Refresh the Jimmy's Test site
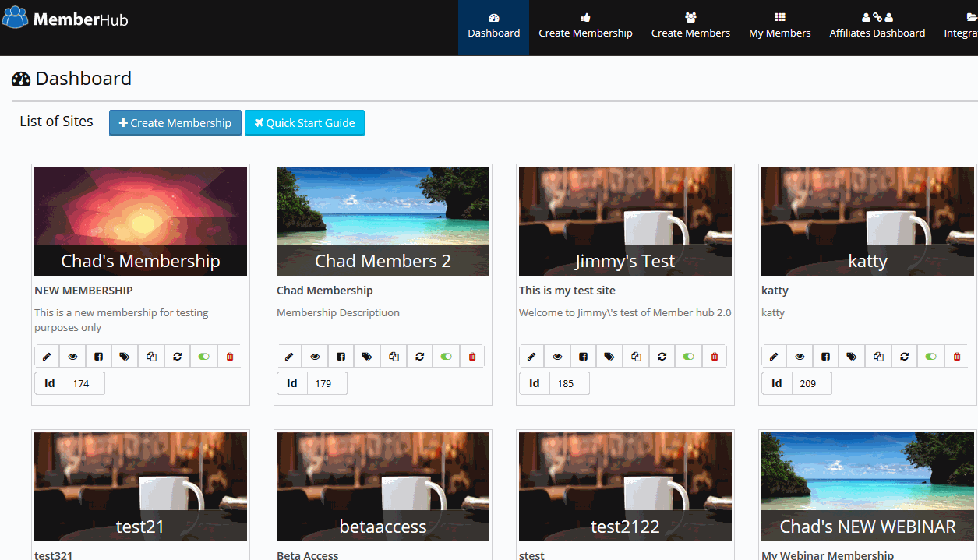 tap(662, 356)
